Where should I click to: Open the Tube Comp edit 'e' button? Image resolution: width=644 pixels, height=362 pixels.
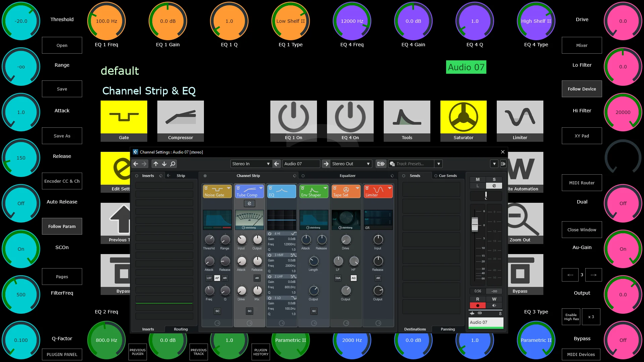pyautogui.click(x=249, y=203)
